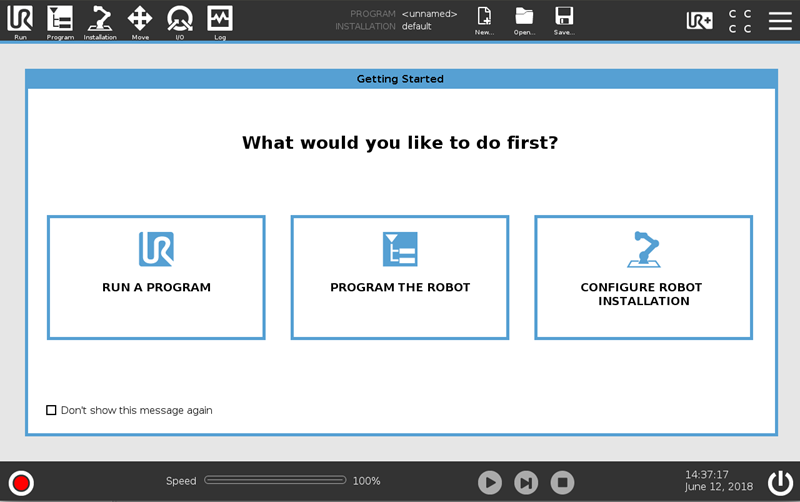Screen dimensions: 800x502
Task: Choose PROGRAM THE ROBOT option
Action: tap(400, 278)
